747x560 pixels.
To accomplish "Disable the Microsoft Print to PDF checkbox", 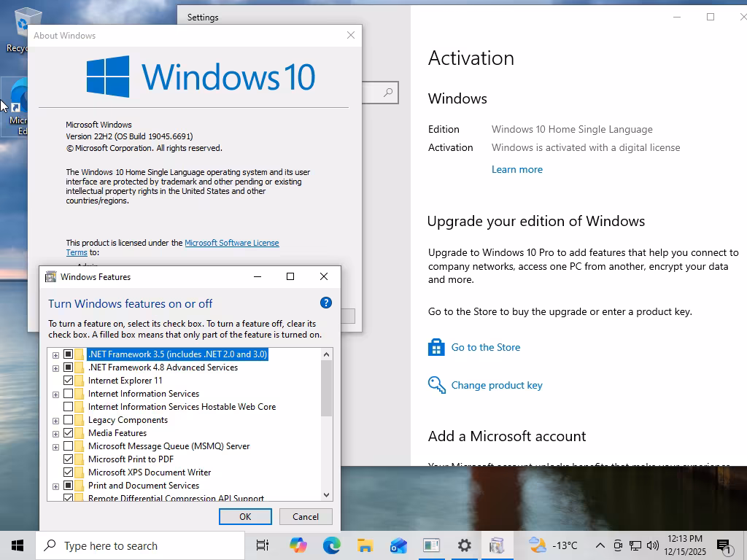I will click(69, 459).
